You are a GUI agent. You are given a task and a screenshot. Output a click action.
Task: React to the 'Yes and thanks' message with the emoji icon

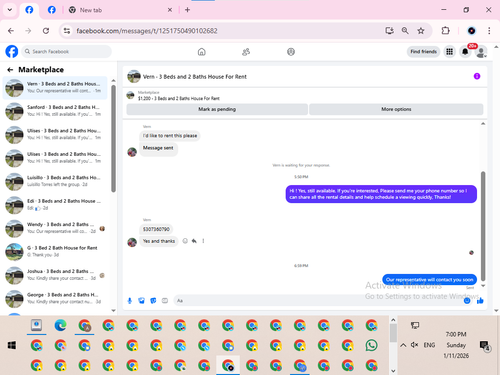[x=185, y=241]
